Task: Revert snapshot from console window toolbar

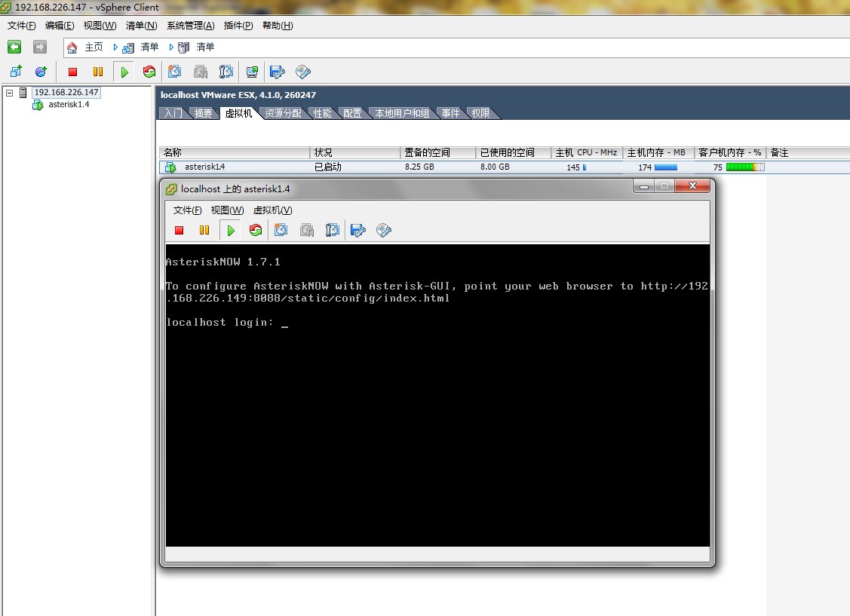Action: [307, 230]
